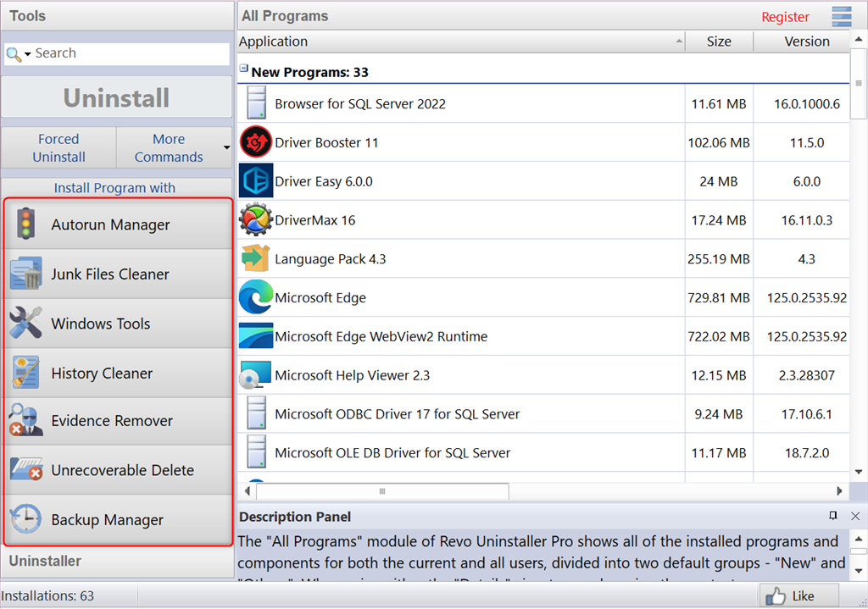Collapse the New Programs group
This screenshot has height=609, width=868.
point(243,68)
